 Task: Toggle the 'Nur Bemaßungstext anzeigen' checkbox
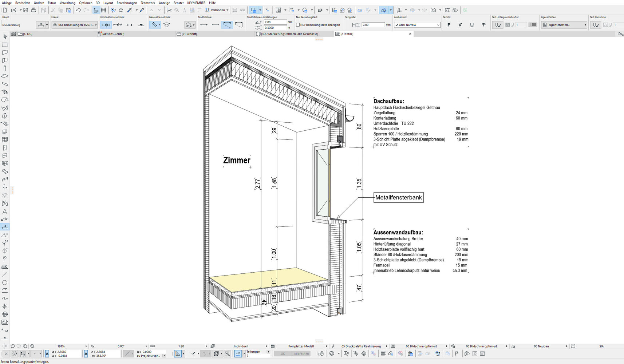click(x=298, y=25)
